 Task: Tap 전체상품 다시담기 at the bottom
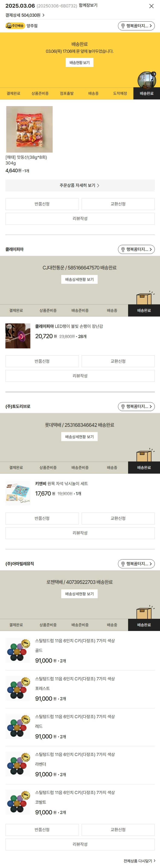coord(139,861)
